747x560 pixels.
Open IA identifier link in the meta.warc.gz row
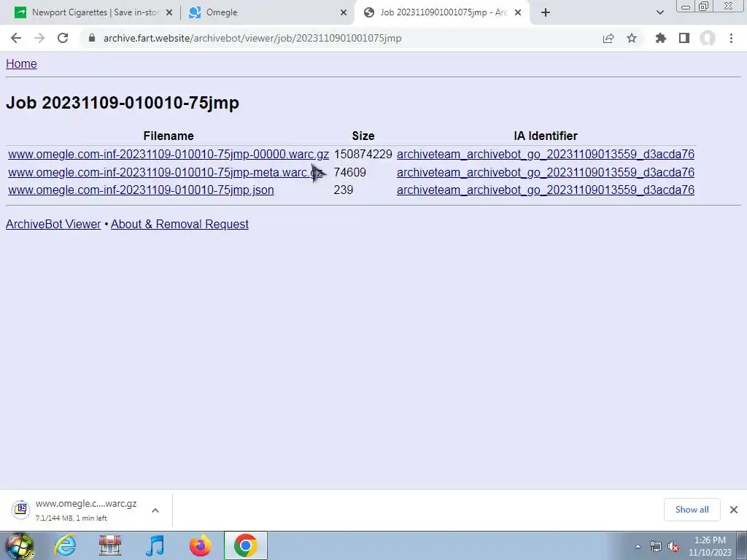[x=546, y=172]
